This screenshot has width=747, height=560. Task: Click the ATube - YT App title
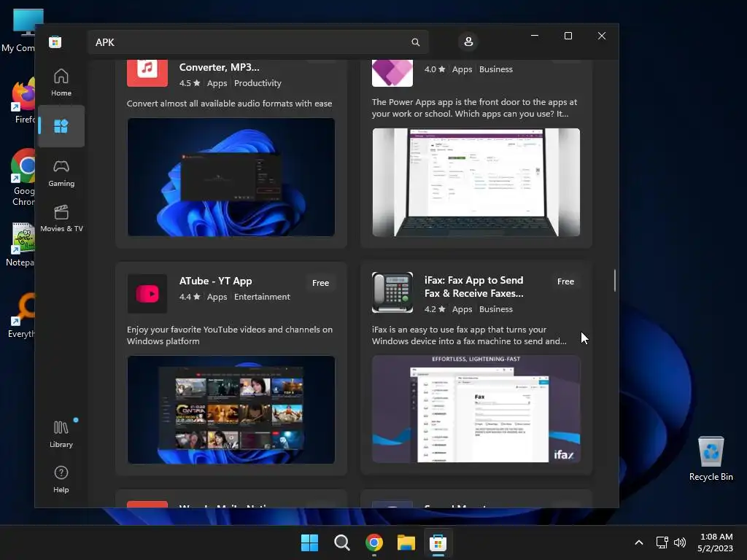click(x=215, y=281)
